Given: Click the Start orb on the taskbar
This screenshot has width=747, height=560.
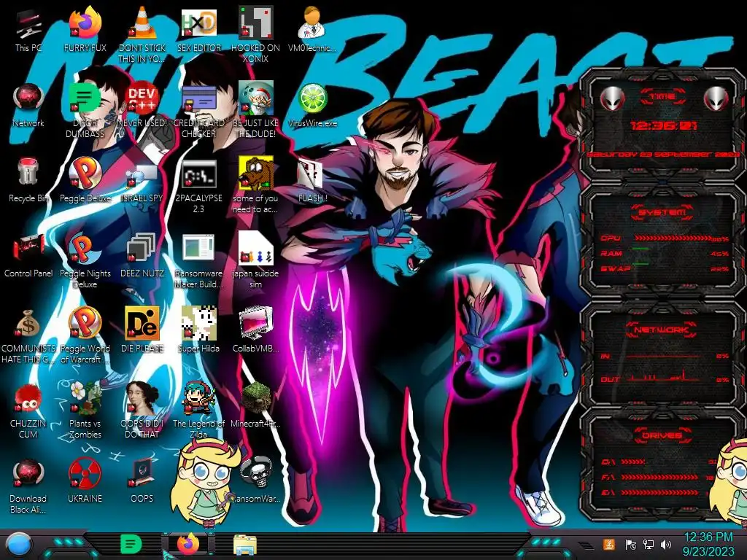Looking at the screenshot, I should pos(19,545).
